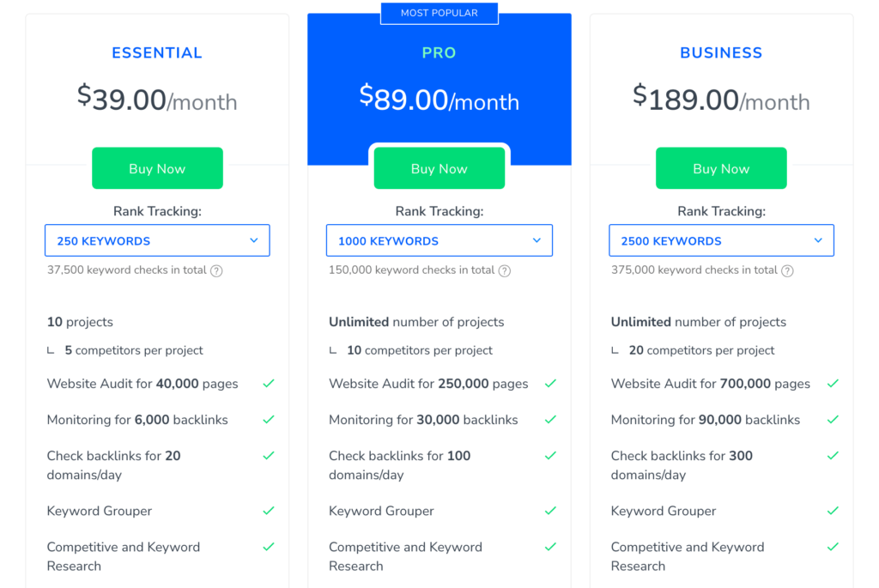The height and width of the screenshot is (588, 879).
Task: Open the 250 KEYWORDS dropdown
Action: (x=157, y=240)
